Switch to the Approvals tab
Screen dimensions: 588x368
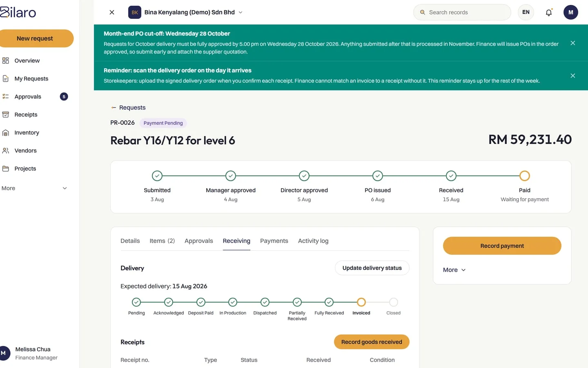click(x=199, y=241)
